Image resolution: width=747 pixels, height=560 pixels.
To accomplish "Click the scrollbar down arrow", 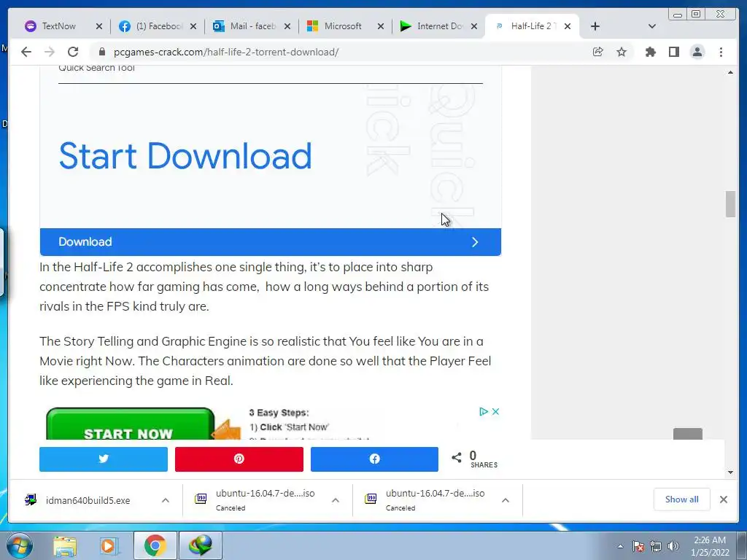I will pos(730,472).
